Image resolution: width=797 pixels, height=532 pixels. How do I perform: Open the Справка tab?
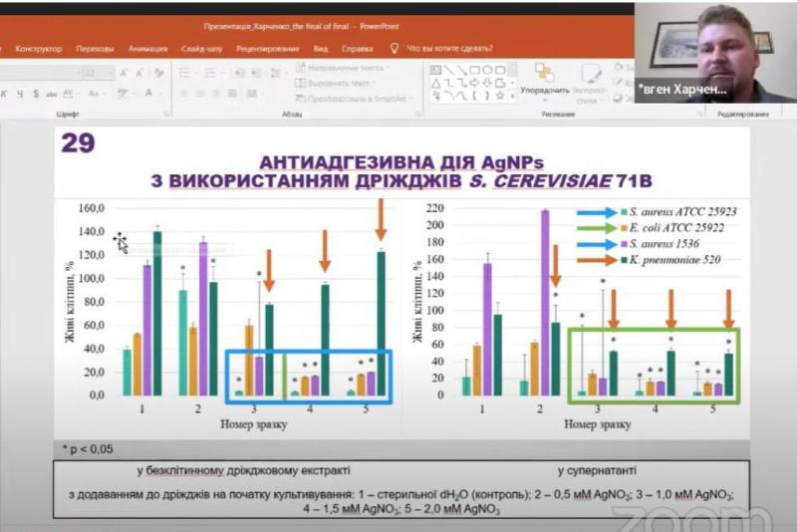(x=358, y=49)
